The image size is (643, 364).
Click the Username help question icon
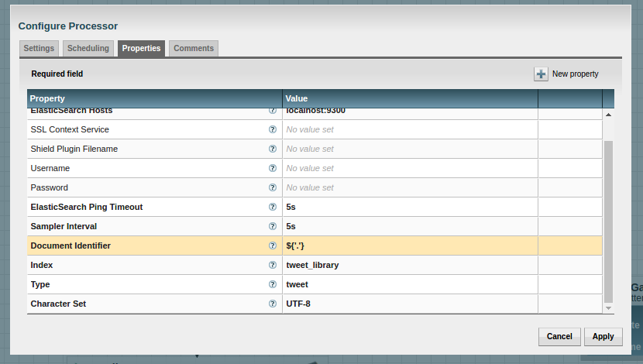[272, 168]
